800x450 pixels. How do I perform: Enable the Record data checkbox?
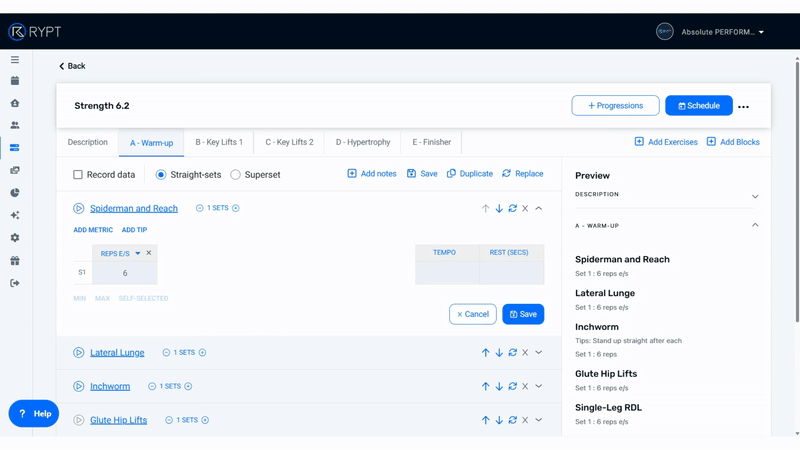[78, 174]
